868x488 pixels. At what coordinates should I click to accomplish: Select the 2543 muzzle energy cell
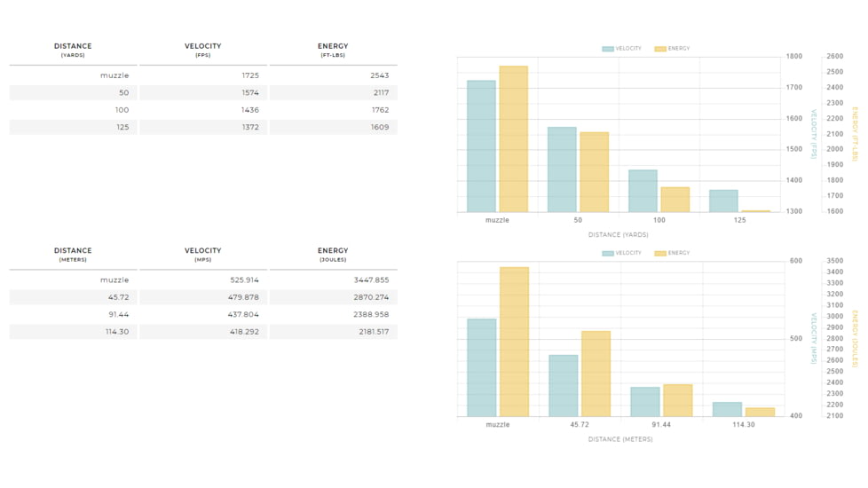(x=333, y=75)
